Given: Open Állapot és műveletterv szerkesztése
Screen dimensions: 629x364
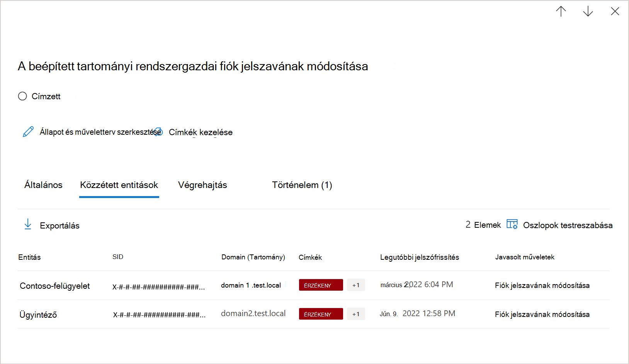Looking at the screenshot, I should pyautogui.click(x=100, y=132).
